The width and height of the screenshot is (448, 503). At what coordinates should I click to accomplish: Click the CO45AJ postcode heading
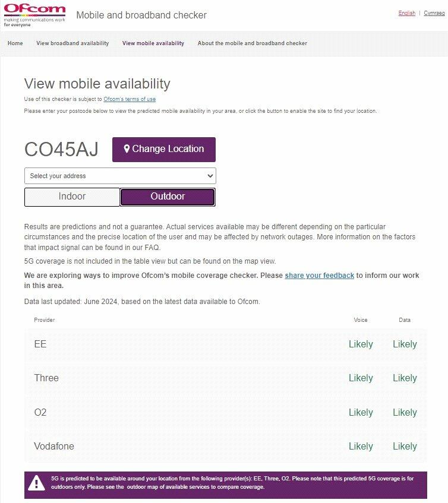pyautogui.click(x=61, y=150)
